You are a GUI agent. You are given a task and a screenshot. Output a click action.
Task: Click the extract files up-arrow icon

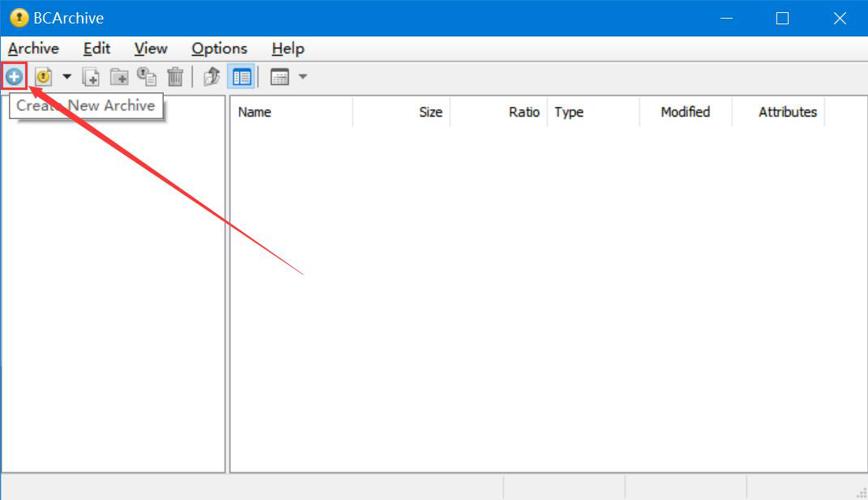(x=212, y=76)
